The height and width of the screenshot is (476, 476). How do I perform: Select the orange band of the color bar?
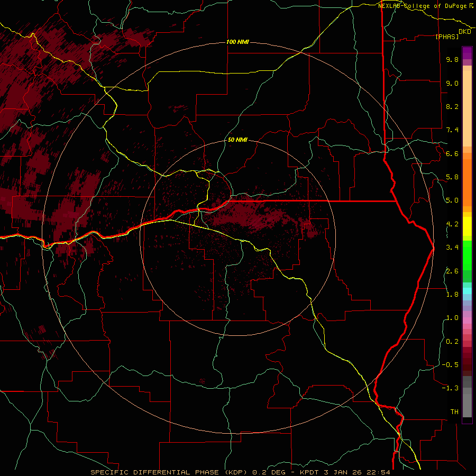tap(467, 182)
